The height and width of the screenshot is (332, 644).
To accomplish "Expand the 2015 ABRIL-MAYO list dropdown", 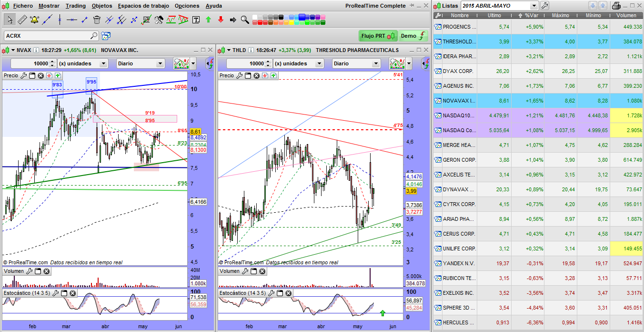I will click(534, 6).
